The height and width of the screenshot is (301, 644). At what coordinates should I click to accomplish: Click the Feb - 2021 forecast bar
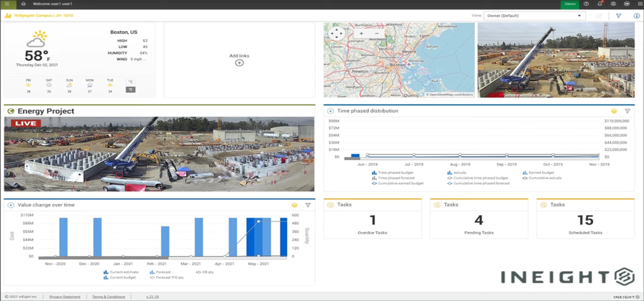point(165,241)
